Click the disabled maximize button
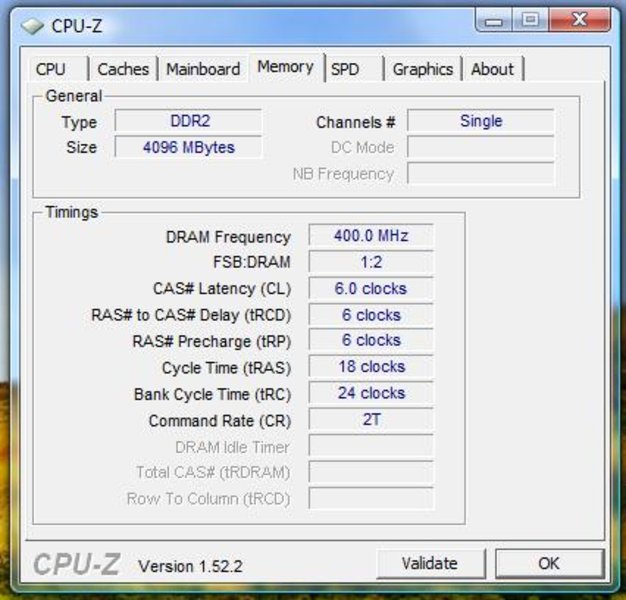 click(530, 20)
